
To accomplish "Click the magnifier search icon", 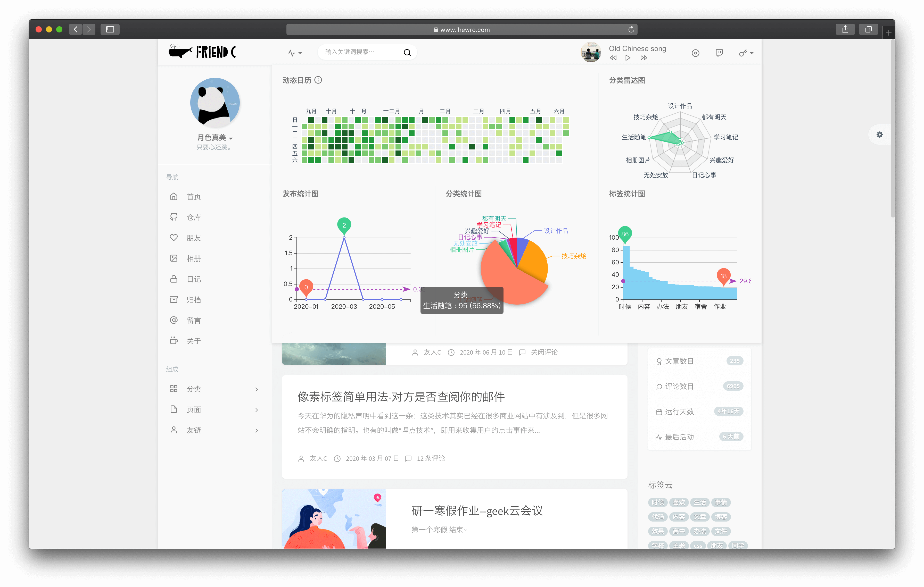I will coord(407,53).
